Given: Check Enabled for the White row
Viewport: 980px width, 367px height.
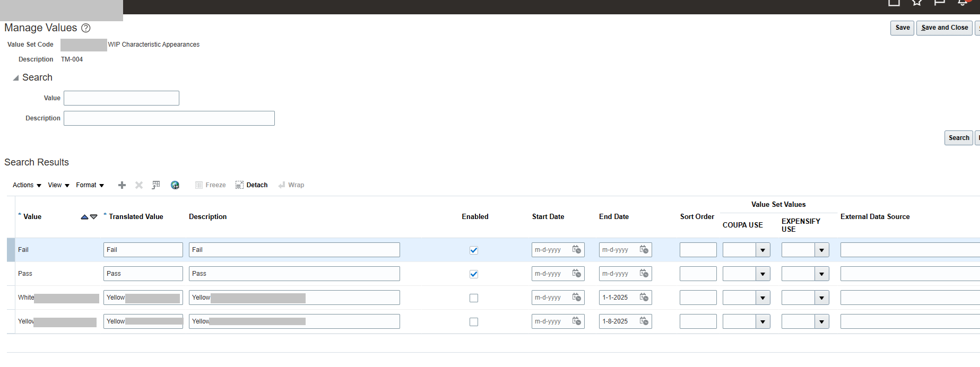Looking at the screenshot, I should coord(474,298).
